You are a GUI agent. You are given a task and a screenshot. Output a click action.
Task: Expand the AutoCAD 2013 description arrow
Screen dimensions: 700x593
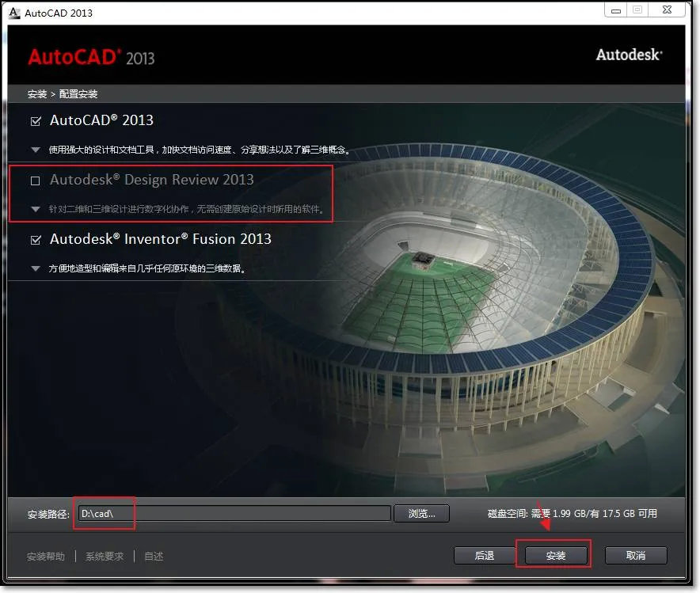[x=36, y=150]
